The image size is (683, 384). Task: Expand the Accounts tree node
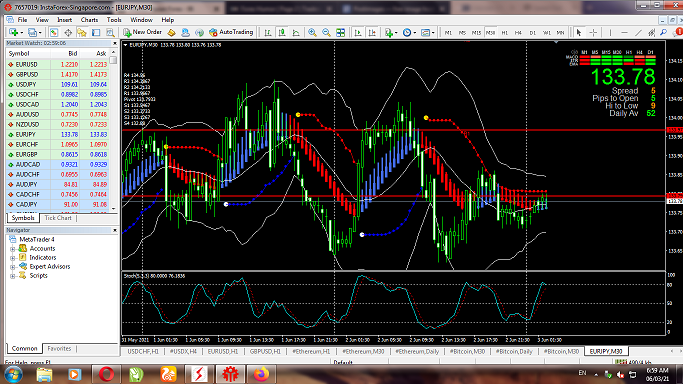point(13,249)
